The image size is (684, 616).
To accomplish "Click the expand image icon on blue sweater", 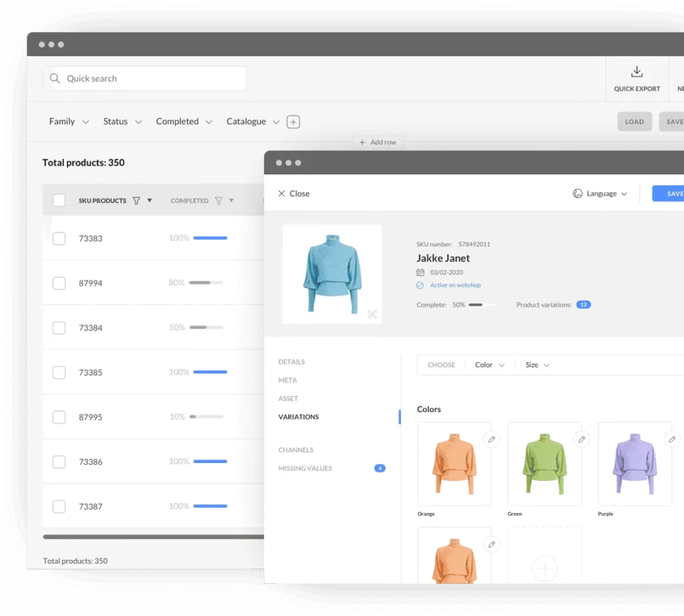I will pos(372,314).
